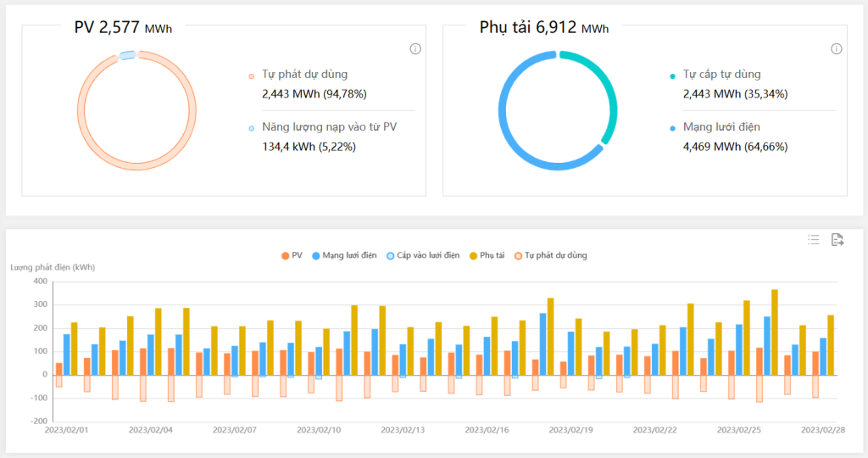Click the 2,443 MWh (94,78%) value
The width and height of the screenshot is (868, 458).
314,94
